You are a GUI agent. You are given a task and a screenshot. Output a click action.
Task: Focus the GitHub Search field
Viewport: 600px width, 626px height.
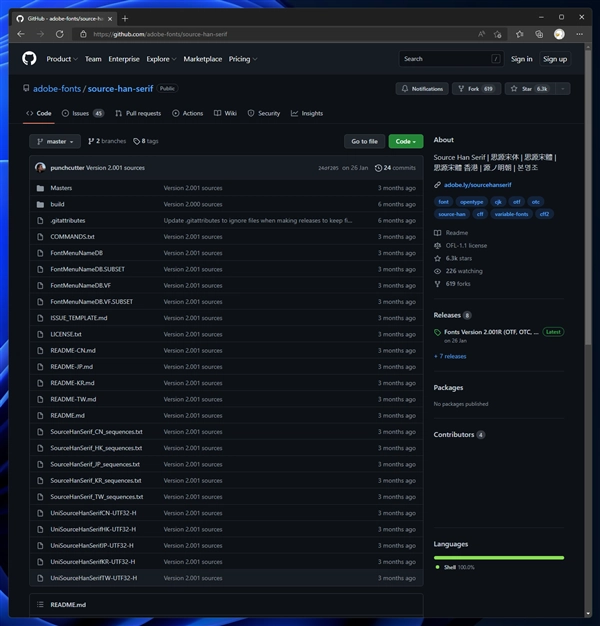click(451, 59)
